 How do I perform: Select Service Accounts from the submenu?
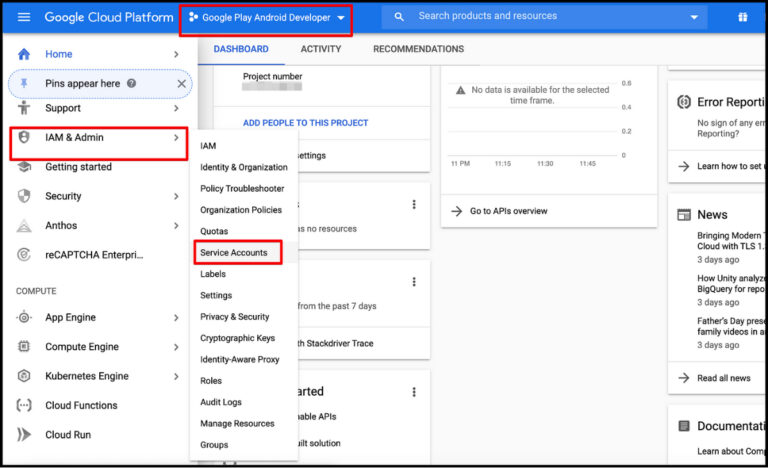(x=234, y=253)
